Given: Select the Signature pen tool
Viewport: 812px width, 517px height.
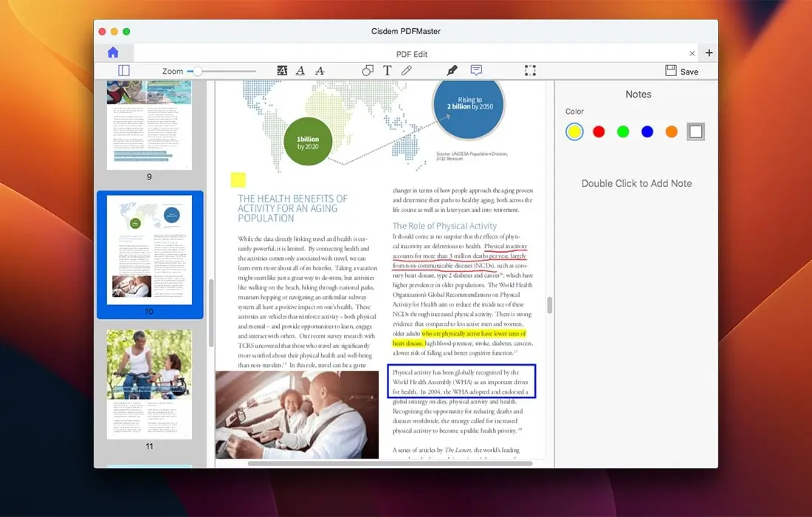Looking at the screenshot, I should (x=452, y=70).
